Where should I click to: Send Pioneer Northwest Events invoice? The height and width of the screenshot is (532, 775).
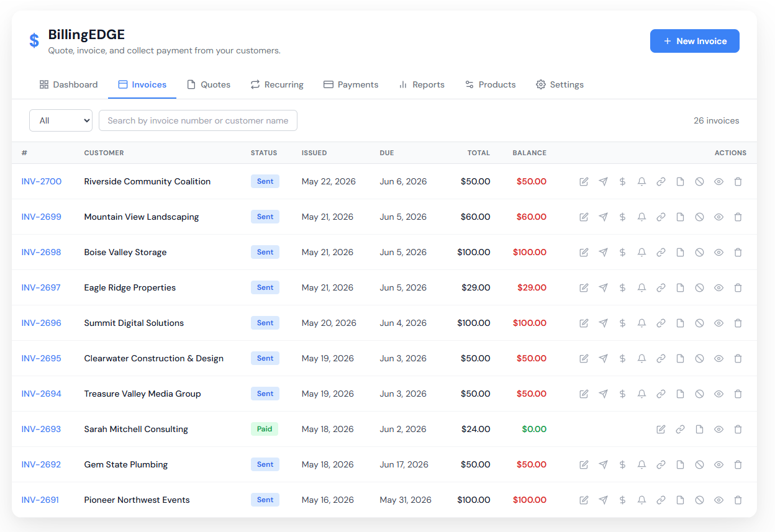pyautogui.click(x=603, y=500)
